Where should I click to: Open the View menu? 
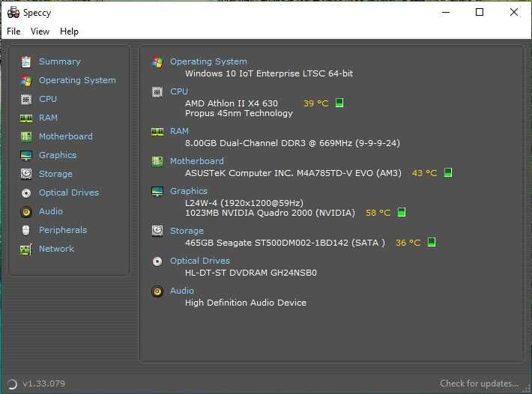(40, 31)
